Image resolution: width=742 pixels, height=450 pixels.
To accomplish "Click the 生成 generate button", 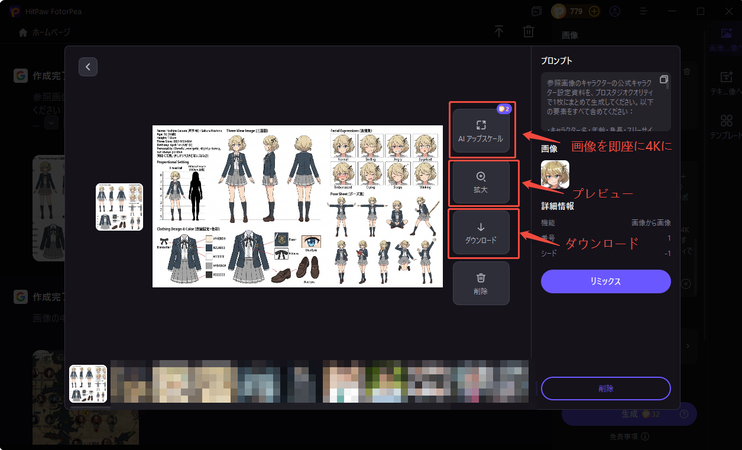I will point(629,414).
